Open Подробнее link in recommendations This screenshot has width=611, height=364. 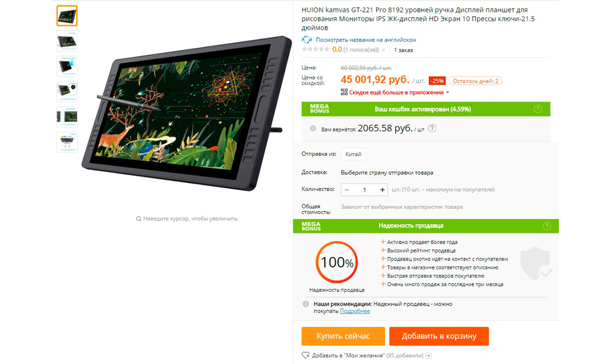coord(355,311)
